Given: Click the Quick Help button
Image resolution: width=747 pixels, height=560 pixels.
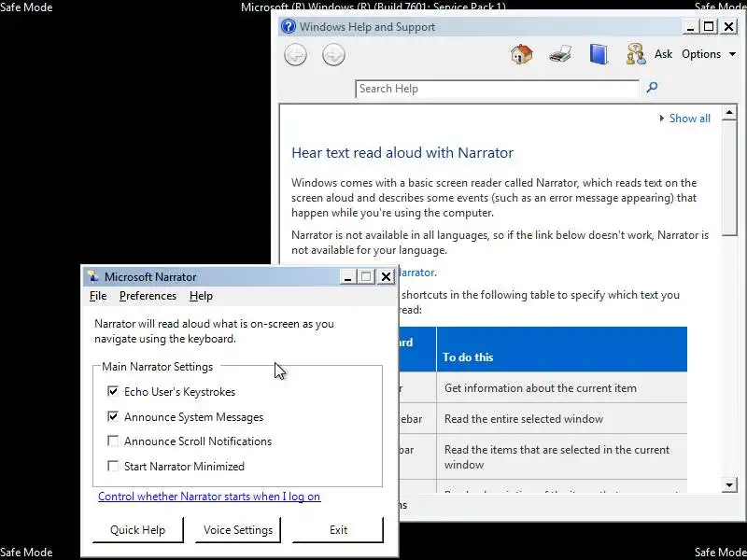Looking at the screenshot, I should pyautogui.click(x=137, y=530).
